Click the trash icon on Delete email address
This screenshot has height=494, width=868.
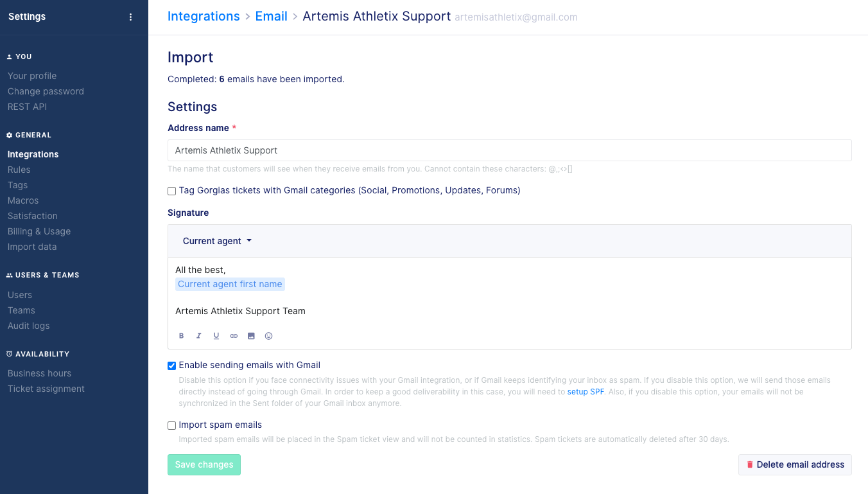(x=749, y=465)
